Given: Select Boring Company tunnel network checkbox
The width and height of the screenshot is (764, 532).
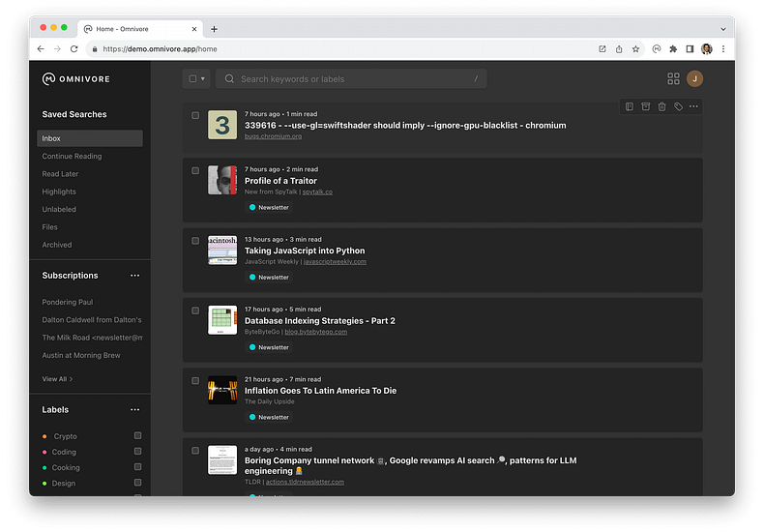Looking at the screenshot, I should [195, 451].
